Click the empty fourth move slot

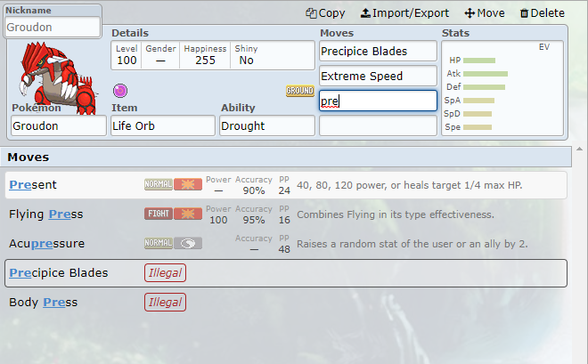tap(378, 125)
